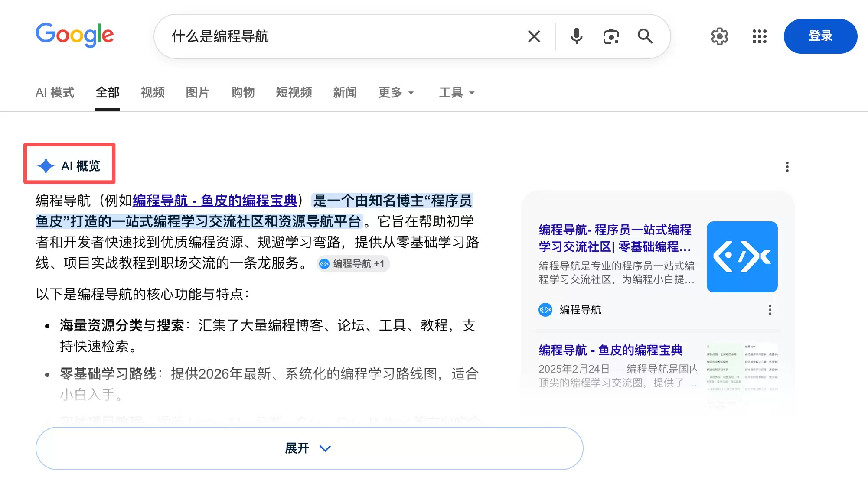
Task: Switch to the 视频 tab
Action: click(153, 92)
